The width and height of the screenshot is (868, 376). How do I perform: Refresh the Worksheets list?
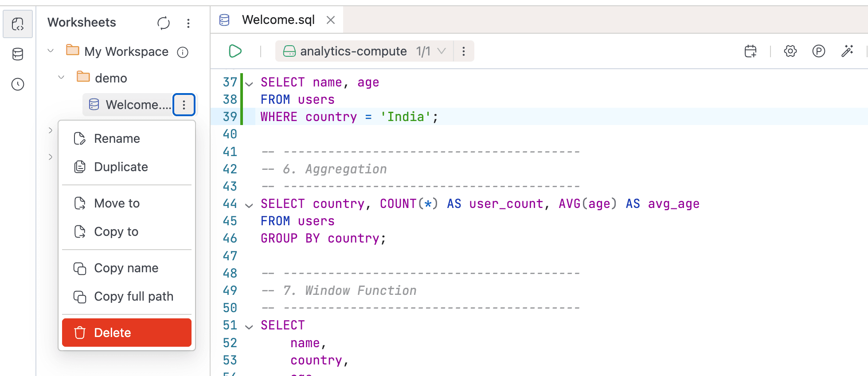click(x=164, y=23)
